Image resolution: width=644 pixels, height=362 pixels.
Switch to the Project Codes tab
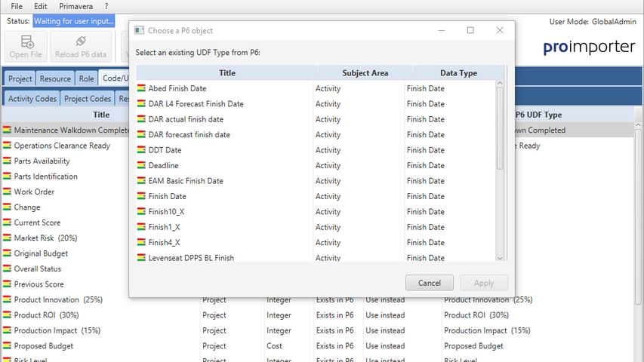pos(88,99)
